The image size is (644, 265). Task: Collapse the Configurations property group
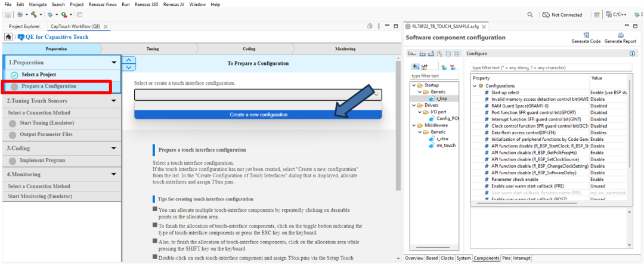475,86
